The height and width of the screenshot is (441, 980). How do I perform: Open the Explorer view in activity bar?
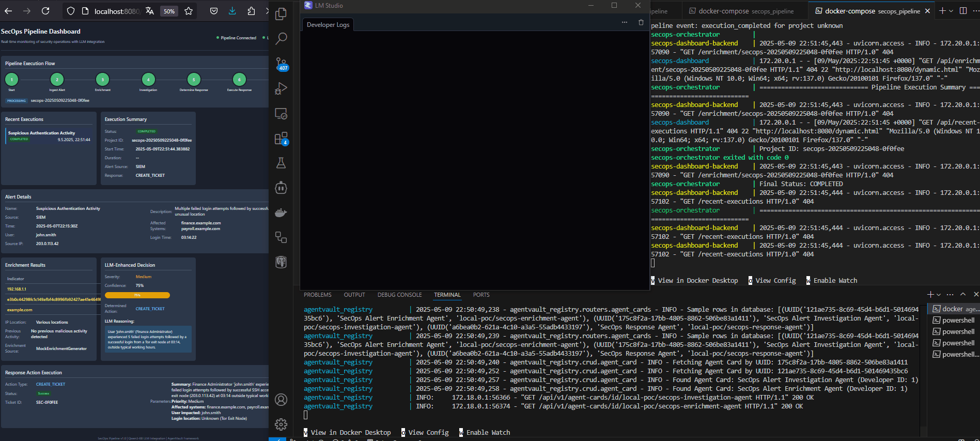click(281, 14)
